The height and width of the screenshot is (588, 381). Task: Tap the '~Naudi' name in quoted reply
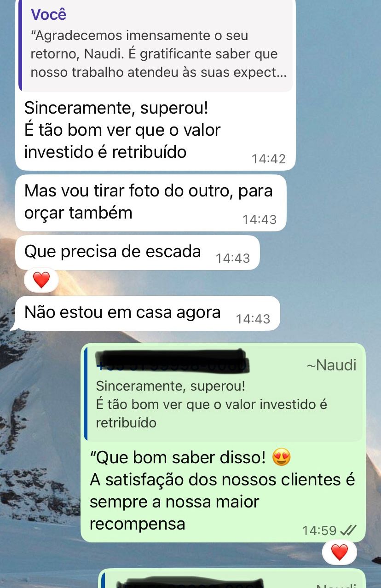click(x=331, y=365)
